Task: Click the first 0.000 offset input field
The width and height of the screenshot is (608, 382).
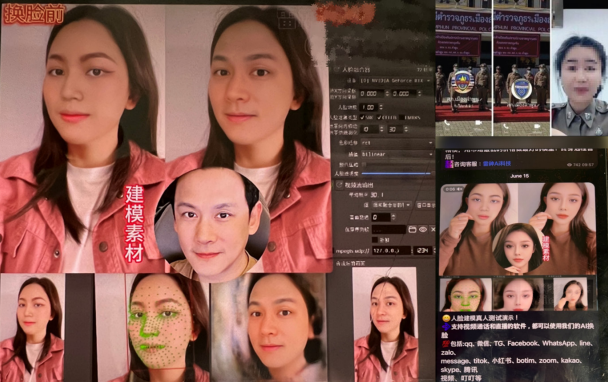Action: [371, 93]
